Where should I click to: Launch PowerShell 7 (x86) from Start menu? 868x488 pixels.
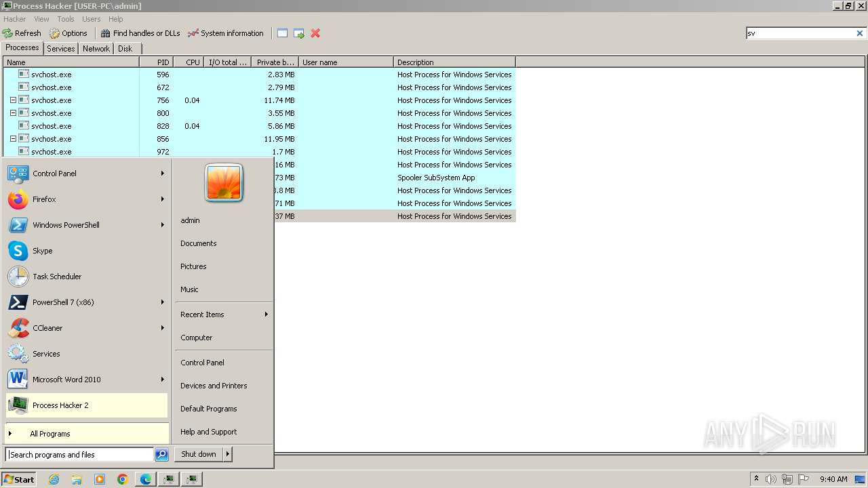point(86,302)
